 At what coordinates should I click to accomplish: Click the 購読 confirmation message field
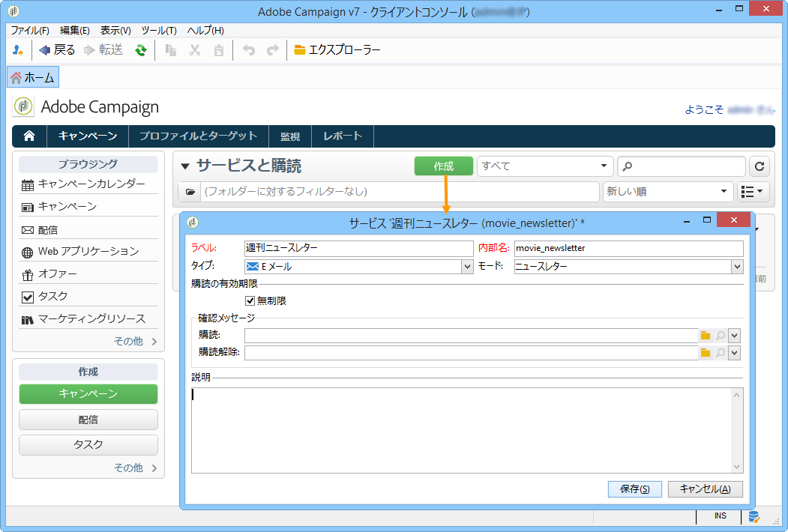pos(471,336)
